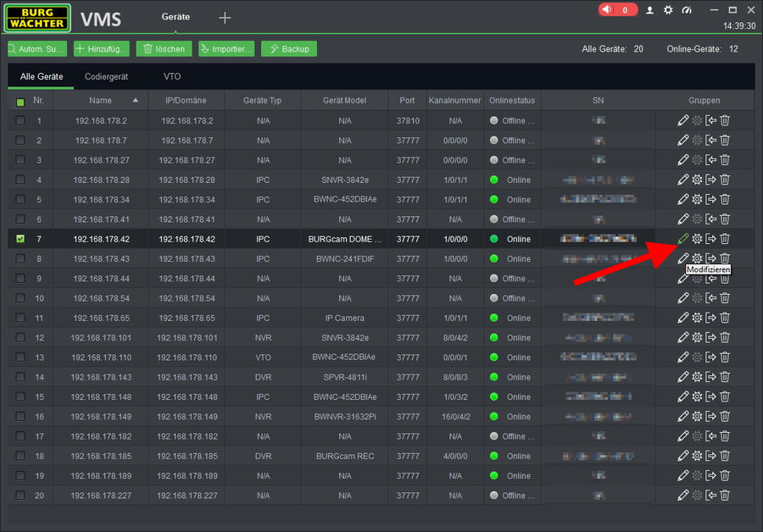Delete device 192.168.178.34 with trash icon

(725, 199)
